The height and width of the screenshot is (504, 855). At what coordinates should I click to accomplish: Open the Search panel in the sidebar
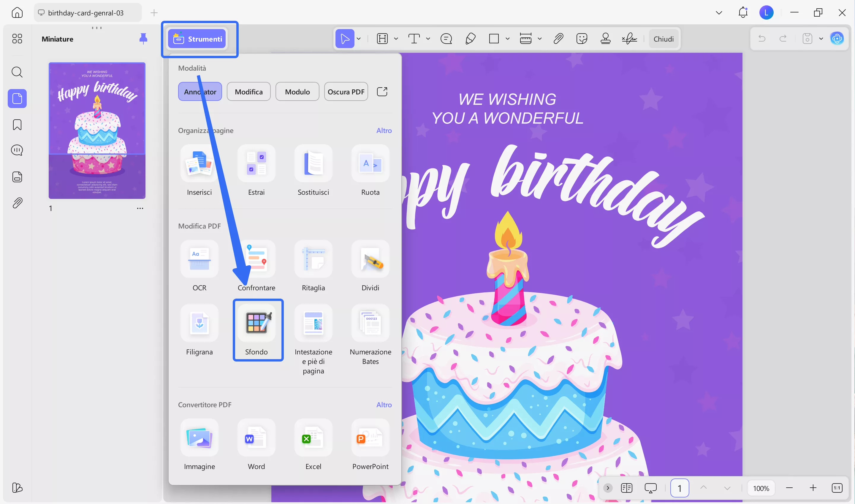click(x=17, y=72)
